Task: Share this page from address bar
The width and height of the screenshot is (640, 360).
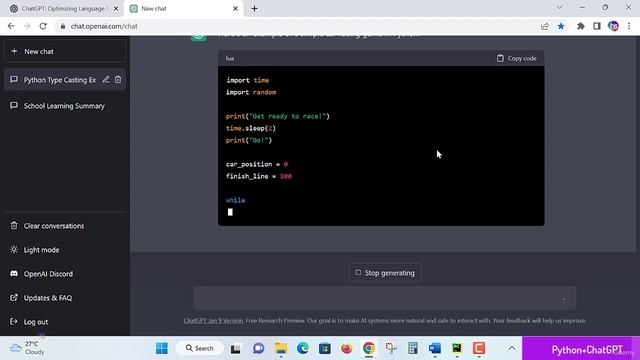Action: [x=545, y=26]
